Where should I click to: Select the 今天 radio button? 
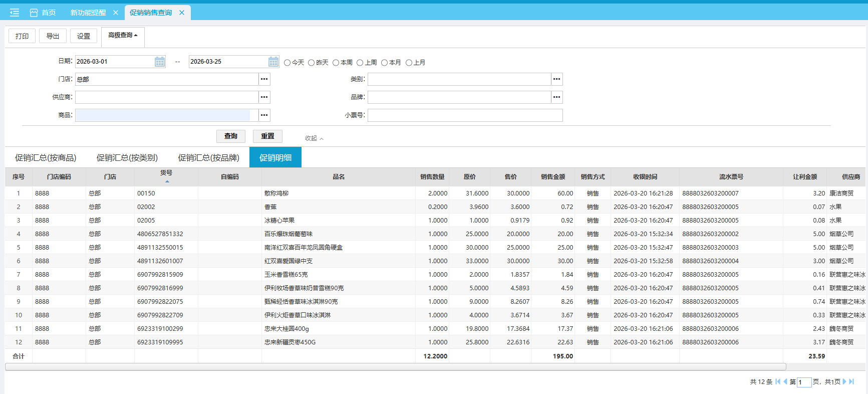pos(287,63)
